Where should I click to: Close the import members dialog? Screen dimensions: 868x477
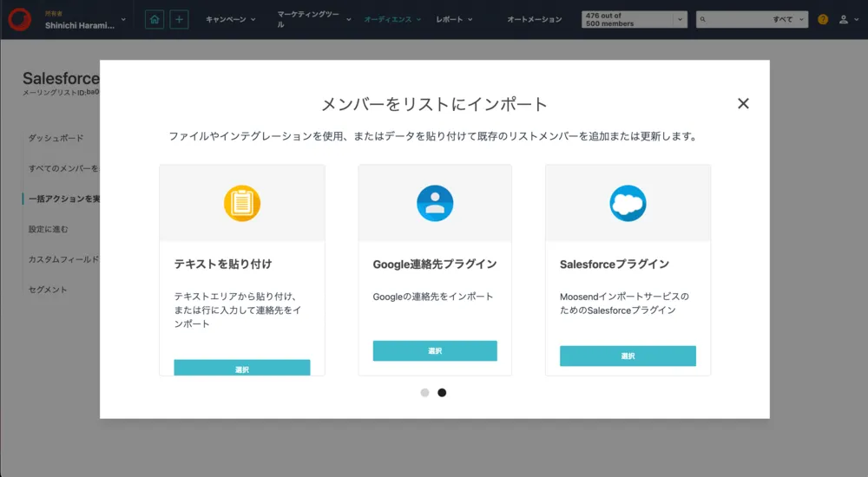(743, 103)
